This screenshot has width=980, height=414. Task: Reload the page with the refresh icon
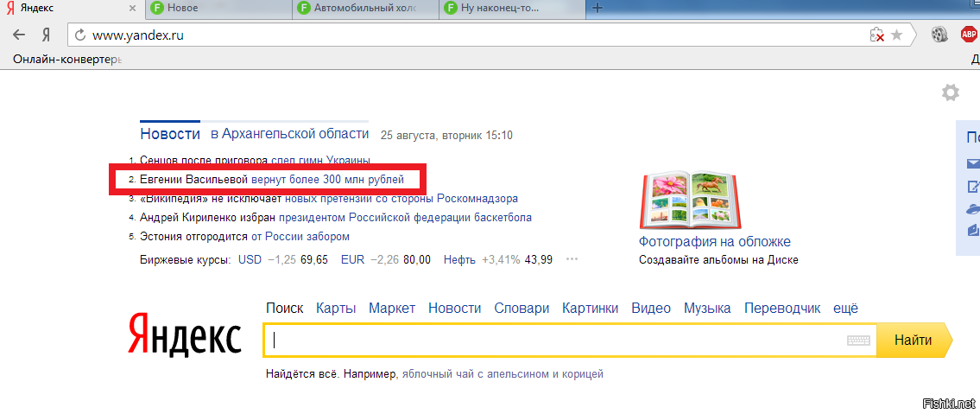(80, 35)
